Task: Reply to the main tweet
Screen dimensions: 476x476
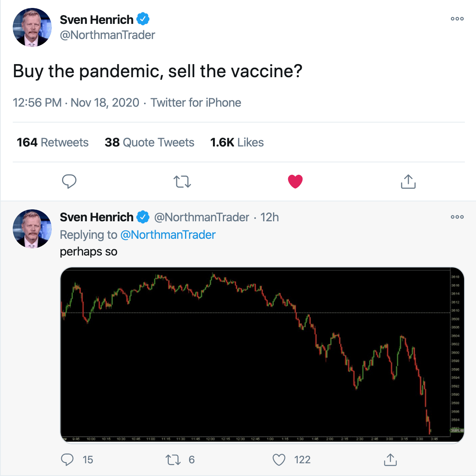Action: tap(69, 181)
